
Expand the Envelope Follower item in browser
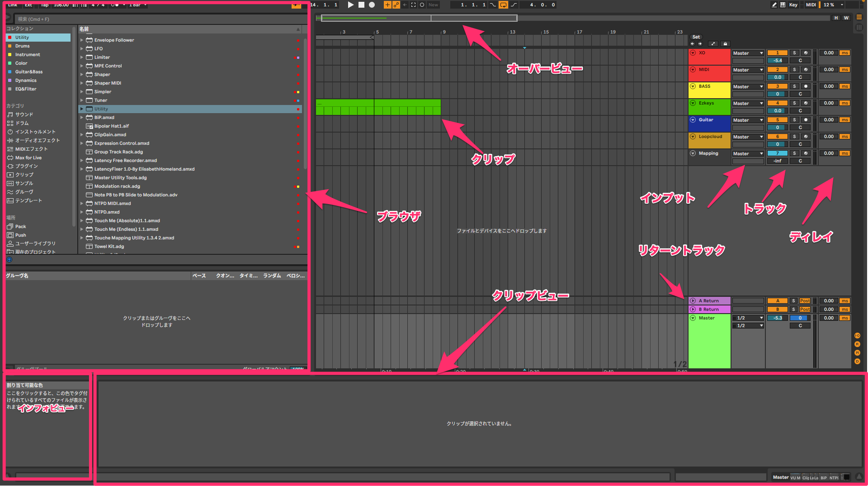(x=82, y=40)
